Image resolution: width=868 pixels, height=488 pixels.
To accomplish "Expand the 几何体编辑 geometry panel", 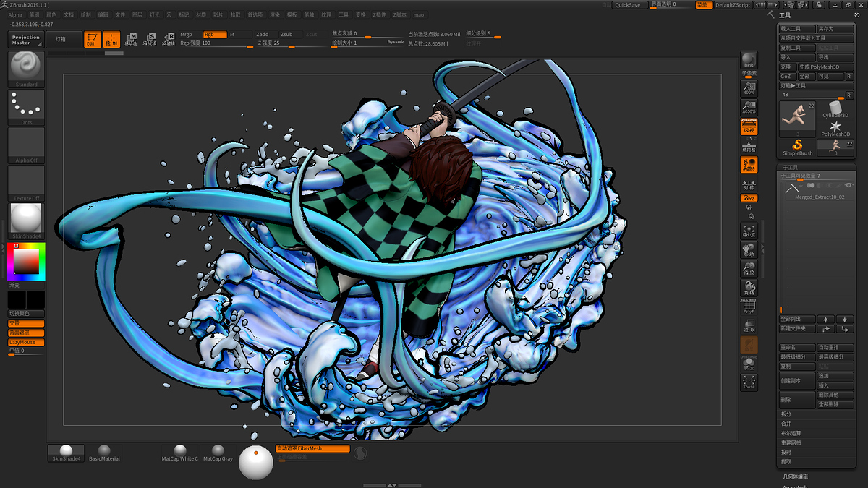I will coord(796,476).
